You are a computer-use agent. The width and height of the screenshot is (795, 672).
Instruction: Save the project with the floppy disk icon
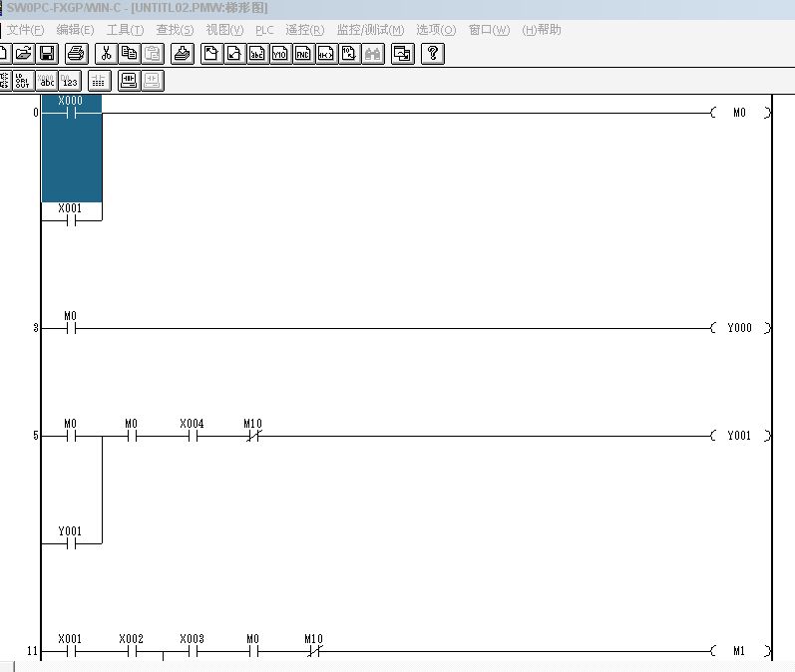pyautogui.click(x=47, y=54)
